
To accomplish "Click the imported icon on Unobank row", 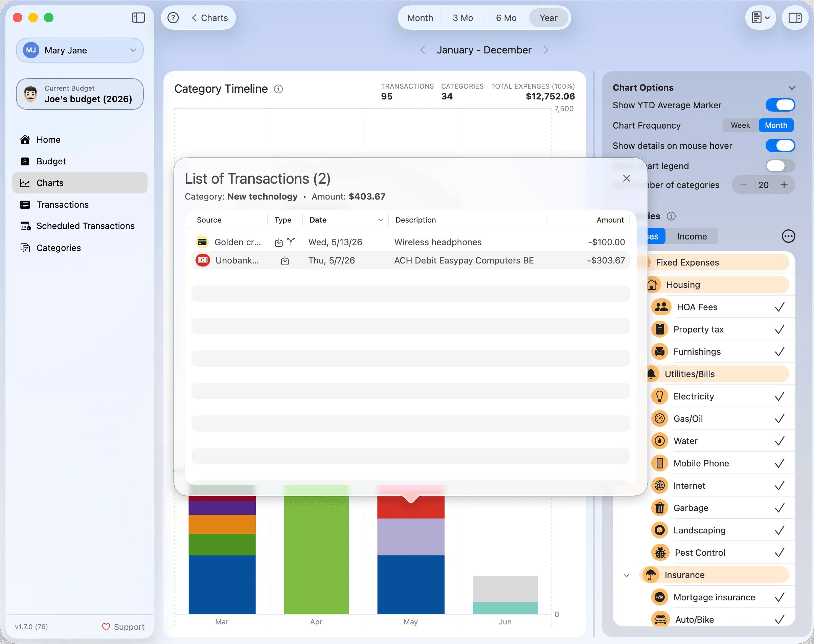I will point(285,260).
